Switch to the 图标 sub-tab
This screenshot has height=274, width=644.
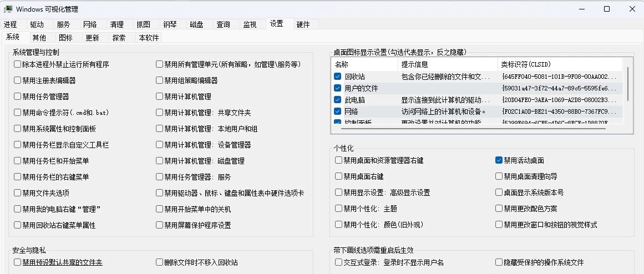click(65, 38)
